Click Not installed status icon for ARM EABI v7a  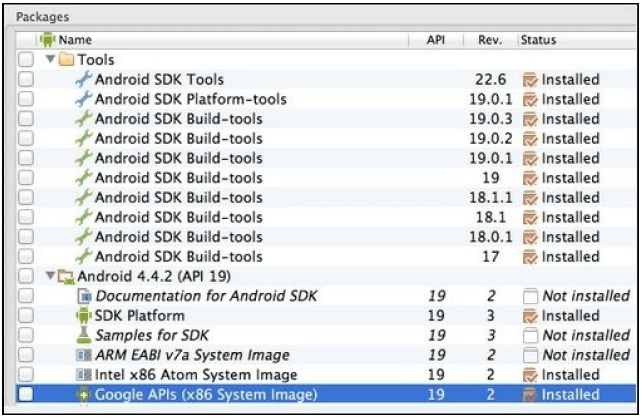point(530,355)
